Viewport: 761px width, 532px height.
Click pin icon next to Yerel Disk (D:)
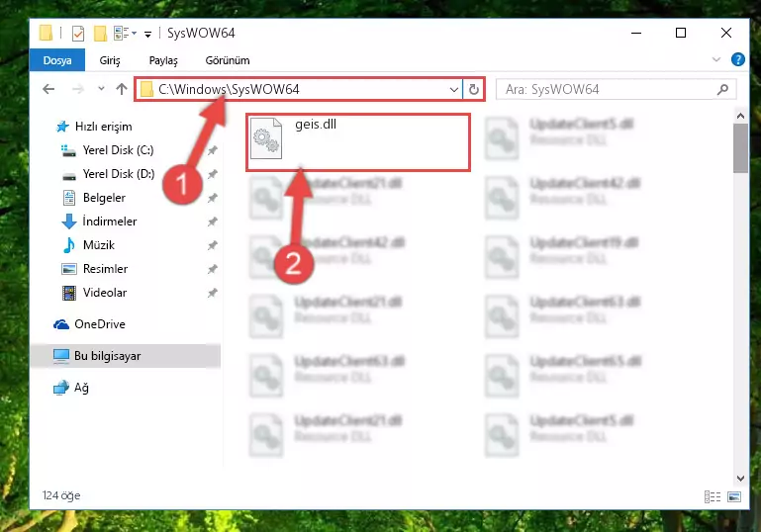(213, 174)
